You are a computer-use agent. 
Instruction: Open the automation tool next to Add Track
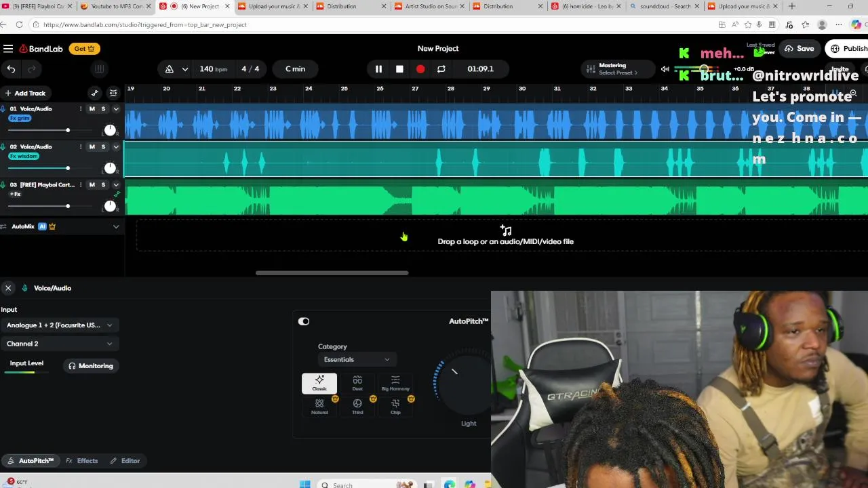click(95, 93)
